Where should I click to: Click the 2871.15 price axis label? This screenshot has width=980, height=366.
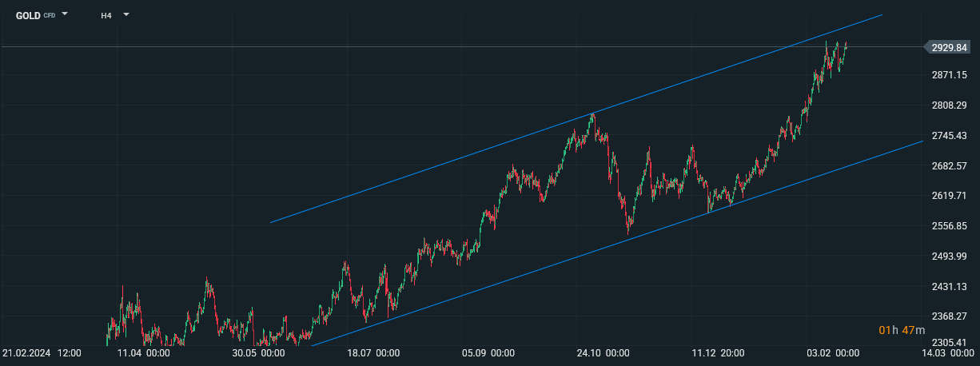pyautogui.click(x=950, y=75)
